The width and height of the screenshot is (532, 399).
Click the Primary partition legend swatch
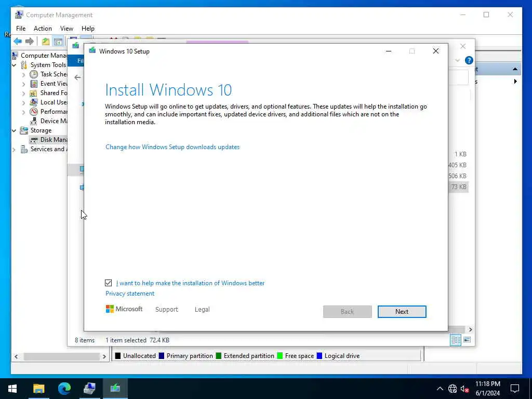(x=162, y=355)
